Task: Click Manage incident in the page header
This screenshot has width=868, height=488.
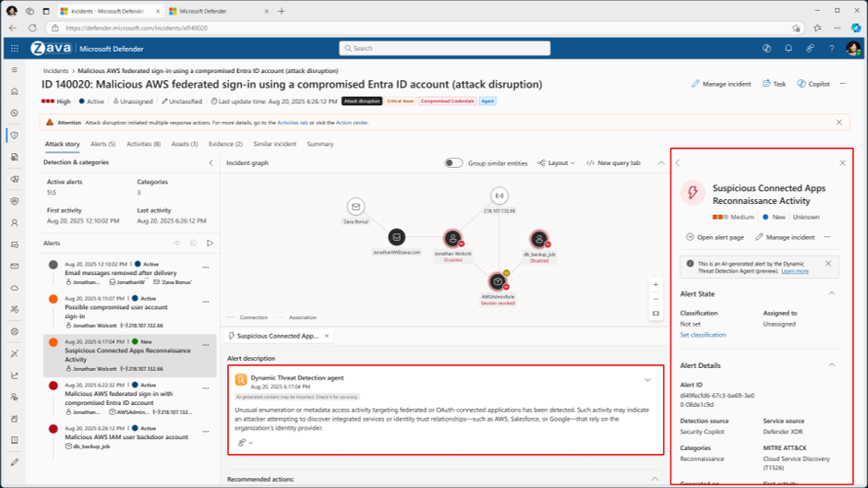Action: pos(721,84)
